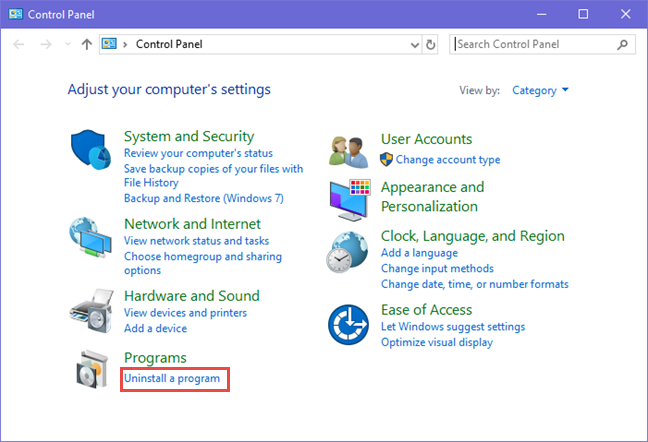Screen dimensions: 648x442
Task: Open Change account type link
Action: tap(448, 160)
